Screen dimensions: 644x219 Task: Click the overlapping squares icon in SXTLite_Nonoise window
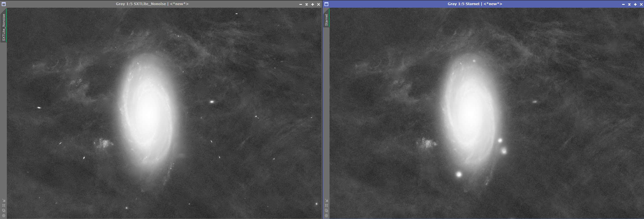coord(4,210)
